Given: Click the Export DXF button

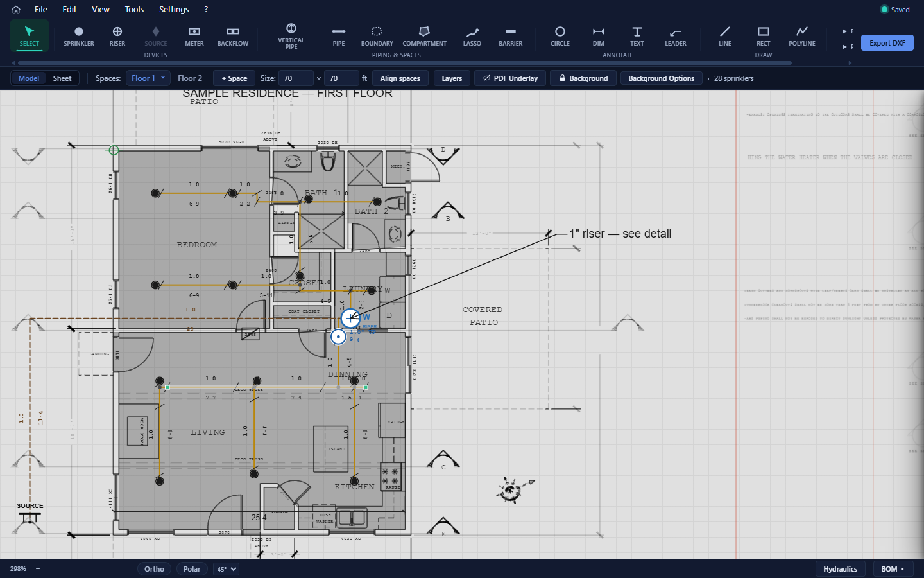Looking at the screenshot, I should click(887, 43).
